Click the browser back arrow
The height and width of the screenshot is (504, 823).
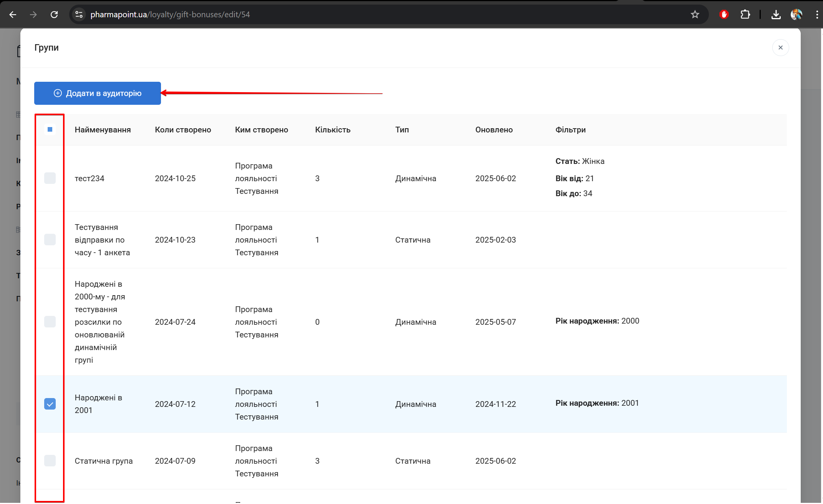click(x=13, y=15)
